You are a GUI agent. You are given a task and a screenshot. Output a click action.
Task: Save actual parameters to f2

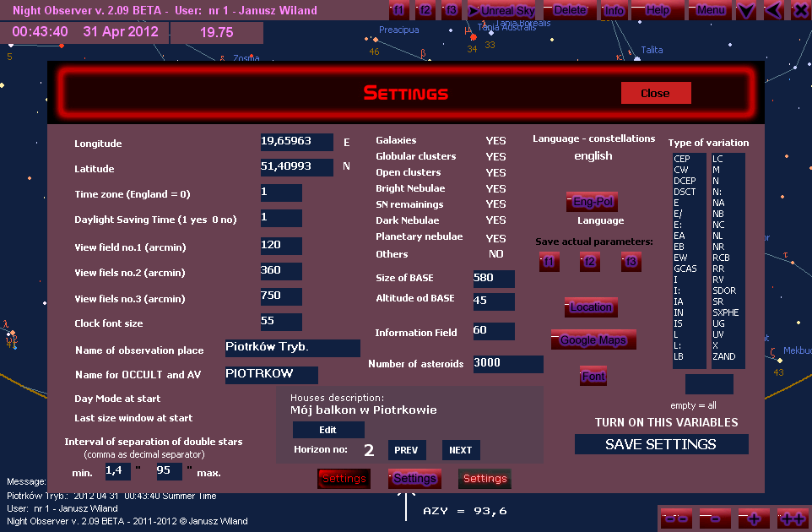click(590, 262)
